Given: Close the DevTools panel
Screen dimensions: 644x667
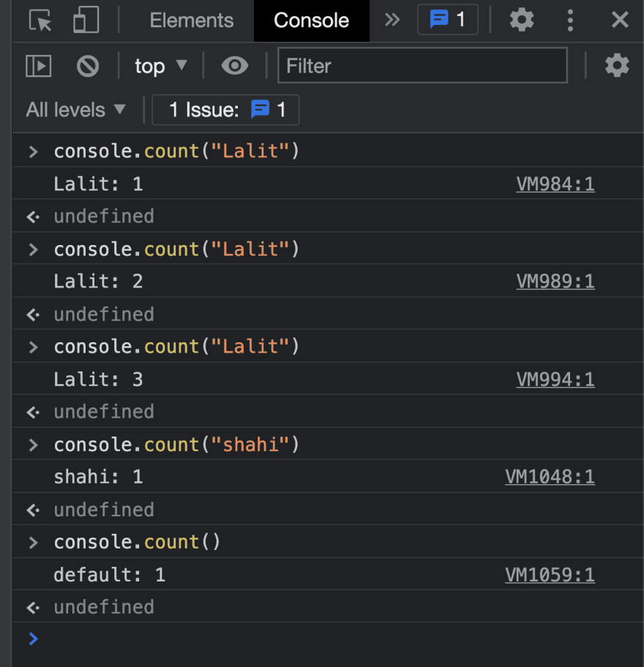Looking at the screenshot, I should tap(620, 20).
